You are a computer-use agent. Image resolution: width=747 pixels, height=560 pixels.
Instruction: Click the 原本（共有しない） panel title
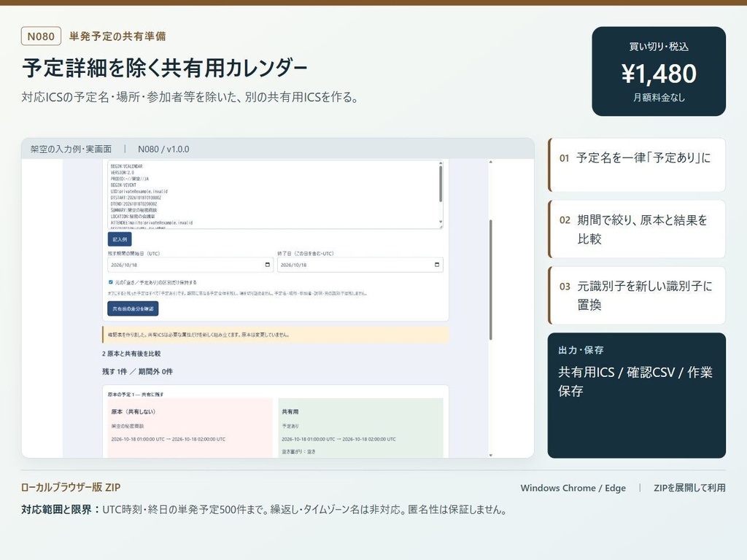(x=133, y=411)
